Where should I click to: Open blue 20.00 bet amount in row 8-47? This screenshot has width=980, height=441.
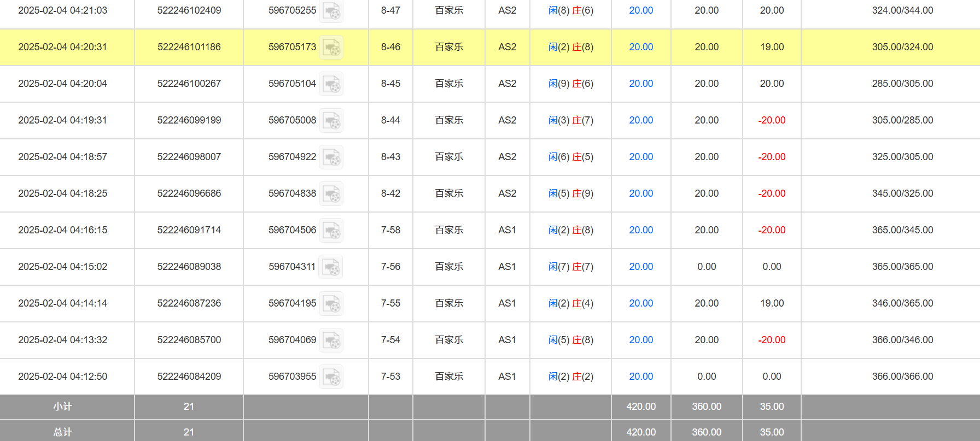pos(641,10)
